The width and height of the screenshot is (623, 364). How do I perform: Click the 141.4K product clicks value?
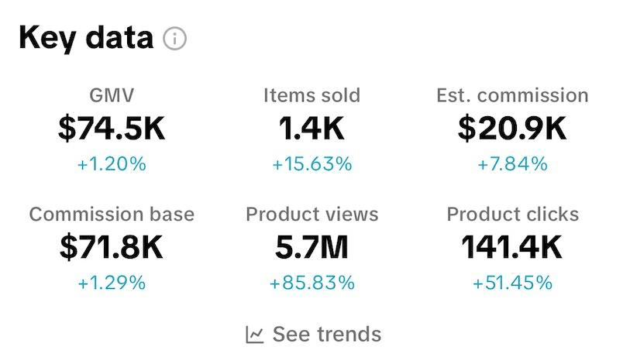(512, 248)
